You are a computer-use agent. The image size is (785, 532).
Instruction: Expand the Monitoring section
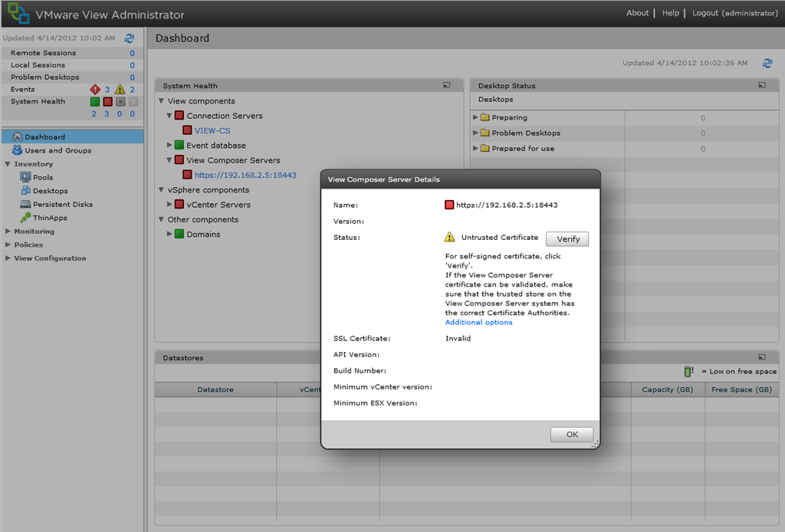tap(8, 232)
